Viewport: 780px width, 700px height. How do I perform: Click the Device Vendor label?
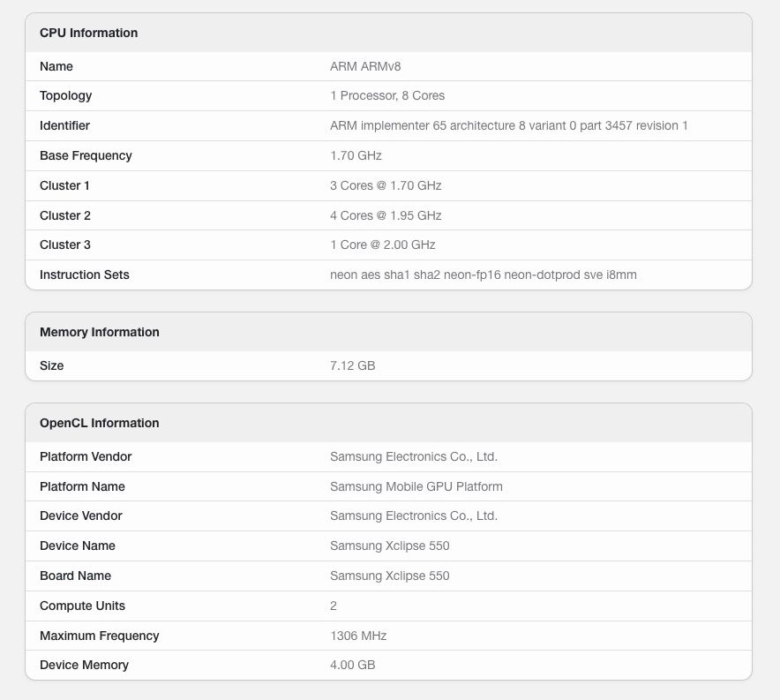click(80, 516)
